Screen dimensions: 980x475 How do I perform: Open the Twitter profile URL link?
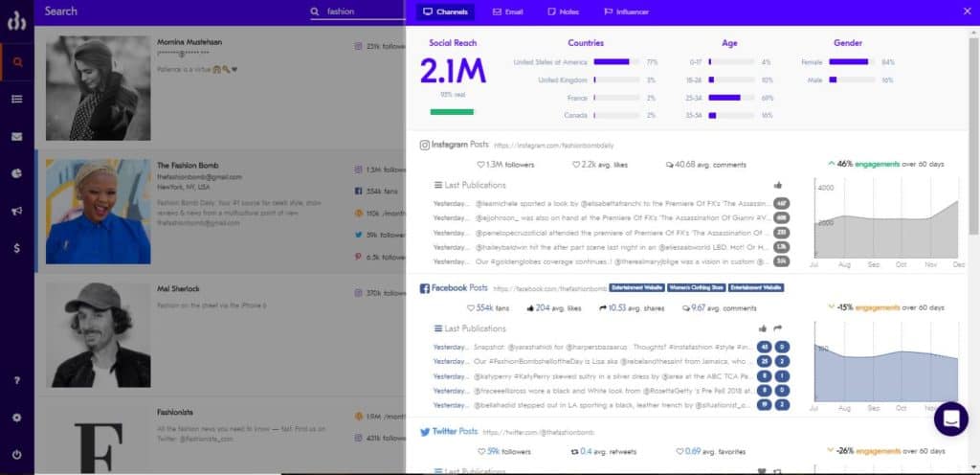(x=539, y=432)
